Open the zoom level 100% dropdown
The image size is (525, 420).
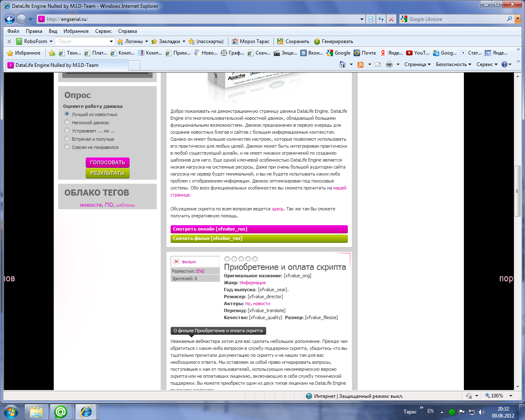[511, 396]
